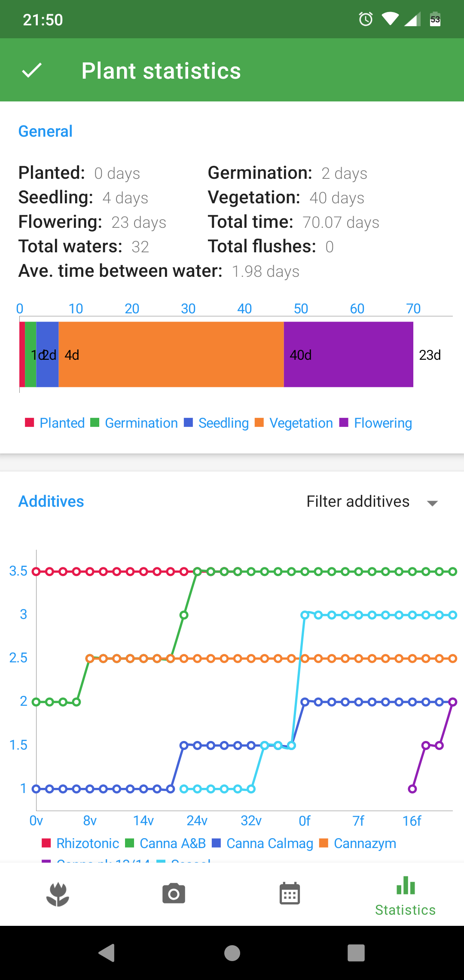The height and width of the screenshot is (980, 464).
Task: Tap the red Planted legend swatch
Action: click(x=30, y=423)
